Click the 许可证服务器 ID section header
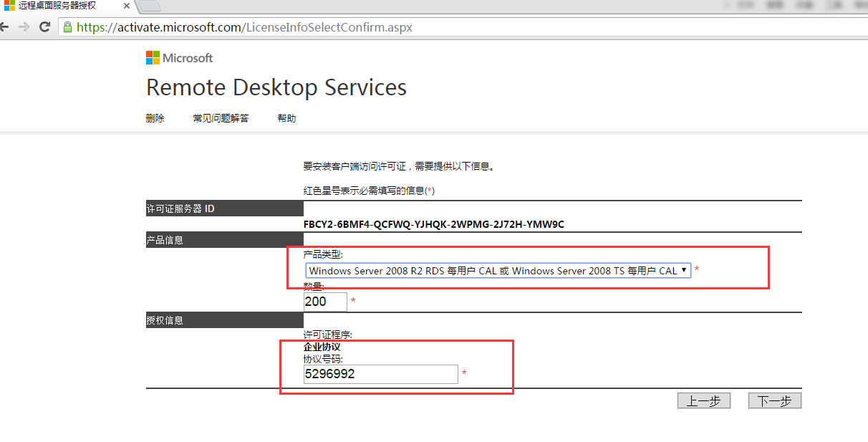Viewport: 868px width, 442px height. point(225,208)
